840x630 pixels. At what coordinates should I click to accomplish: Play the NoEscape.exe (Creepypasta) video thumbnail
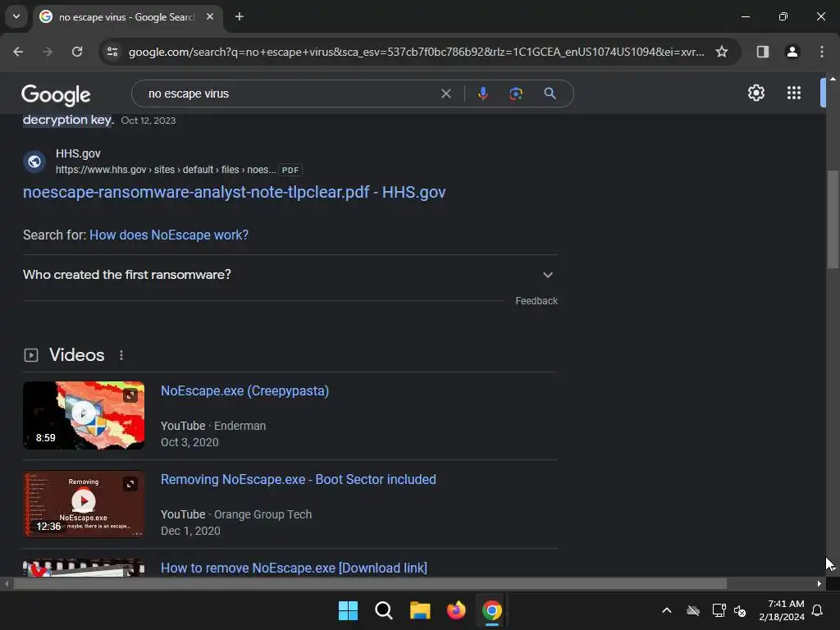coord(84,415)
